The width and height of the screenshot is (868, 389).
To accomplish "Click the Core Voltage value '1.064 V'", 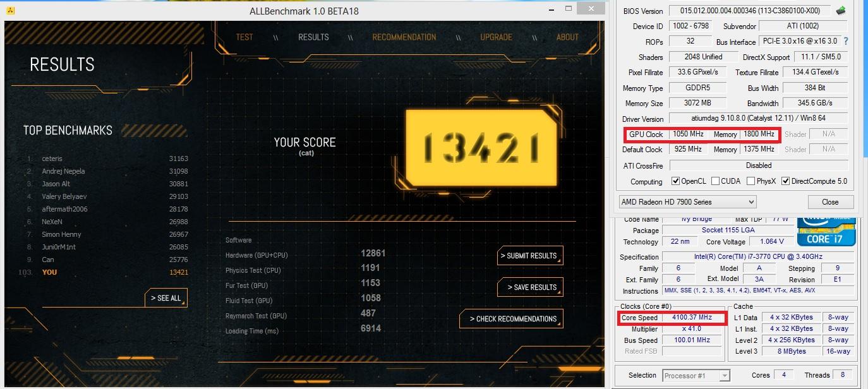I will (771, 241).
